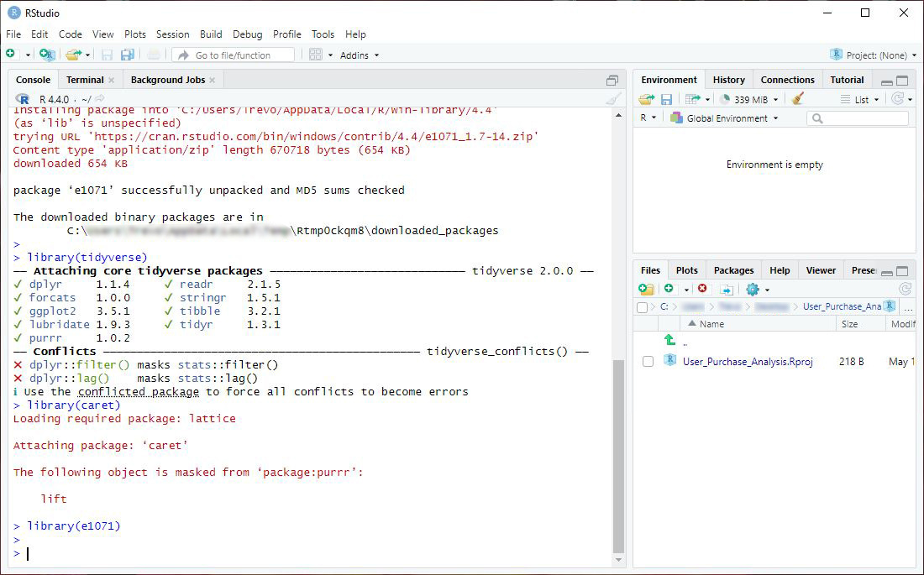Click the clear environment broom icon
924x575 pixels.
pyautogui.click(x=798, y=98)
